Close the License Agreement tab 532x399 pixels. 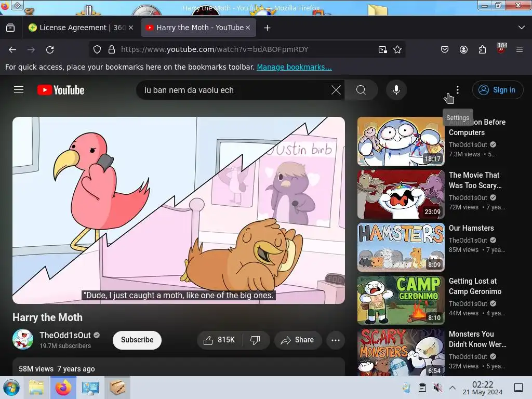131,28
